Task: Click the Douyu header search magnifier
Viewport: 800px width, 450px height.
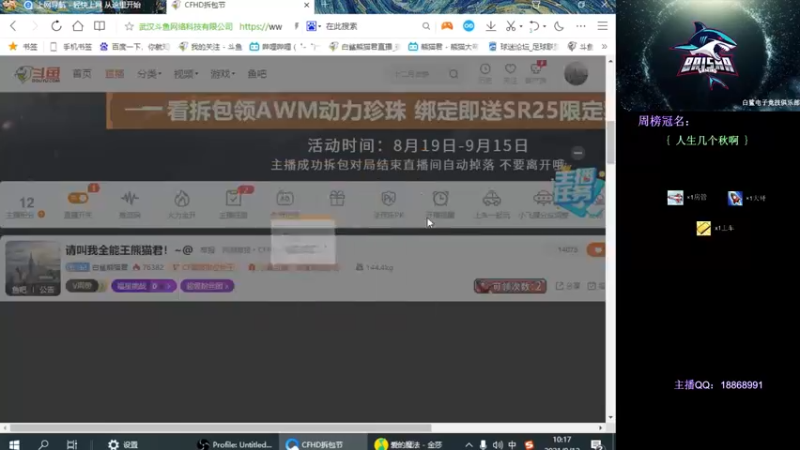Action: [x=454, y=74]
